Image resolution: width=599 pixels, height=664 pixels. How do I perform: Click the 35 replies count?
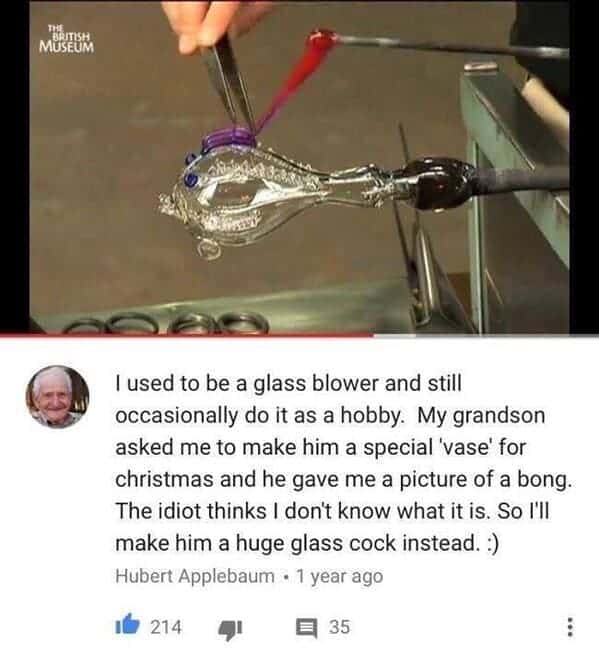tap(340, 627)
